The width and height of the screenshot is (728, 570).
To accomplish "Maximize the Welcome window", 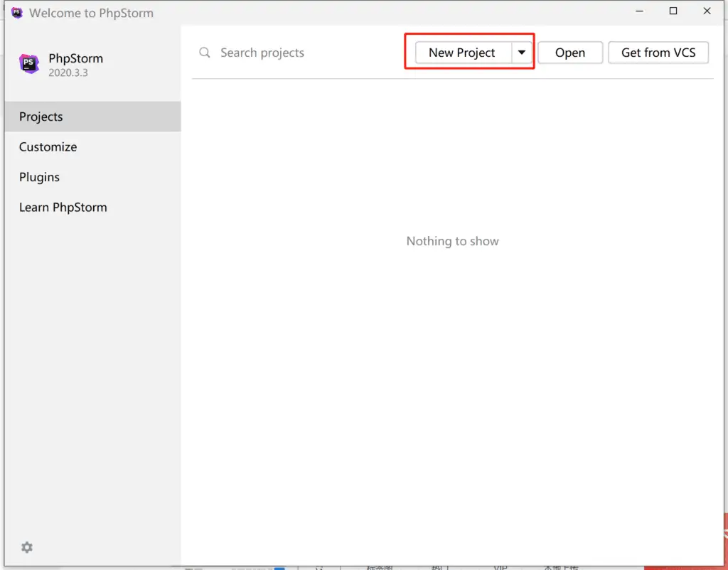I will [x=673, y=11].
